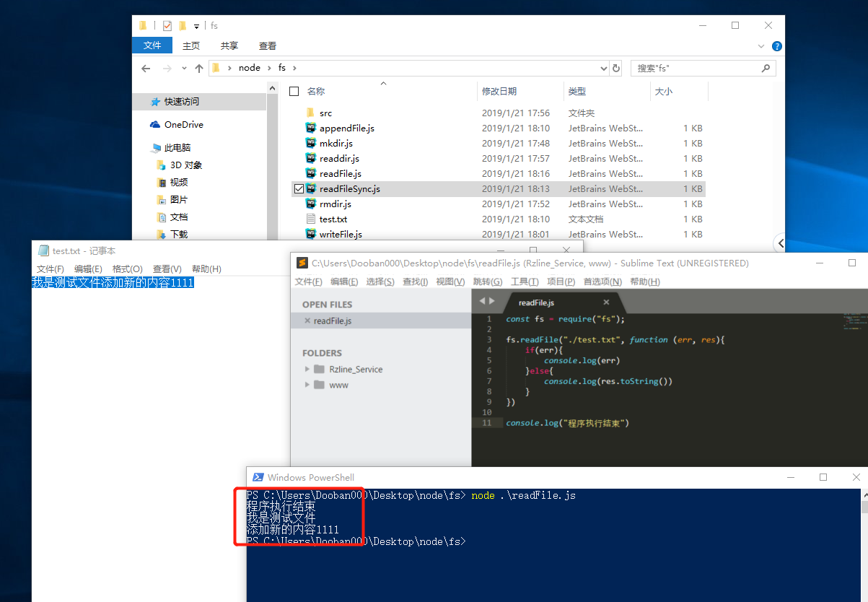Screen dimensions: 868x602
Task: Open the 3D 对象 folder icon
Action: click(162, 165)
